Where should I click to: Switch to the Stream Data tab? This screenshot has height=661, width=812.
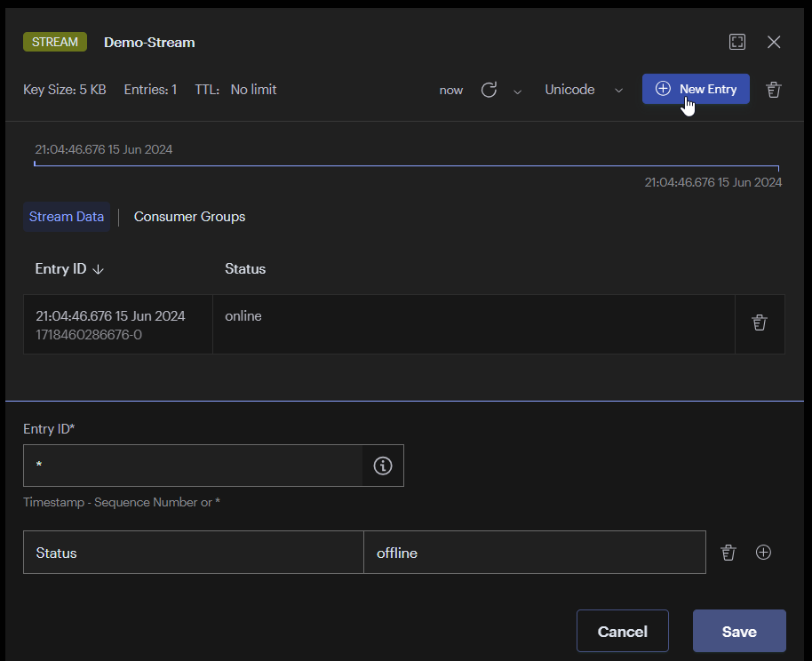(x=67, y=217)
